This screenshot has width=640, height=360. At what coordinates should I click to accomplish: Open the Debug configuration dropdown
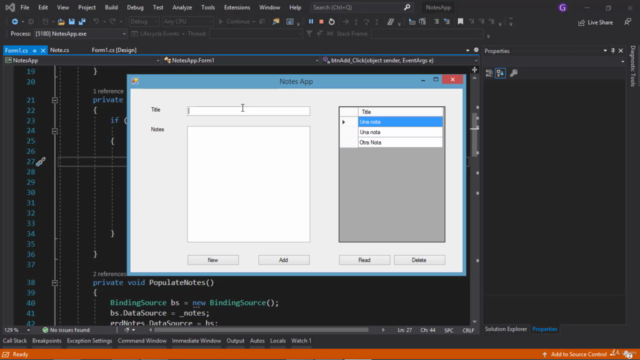pyautogui.click(x=144, y=22)
